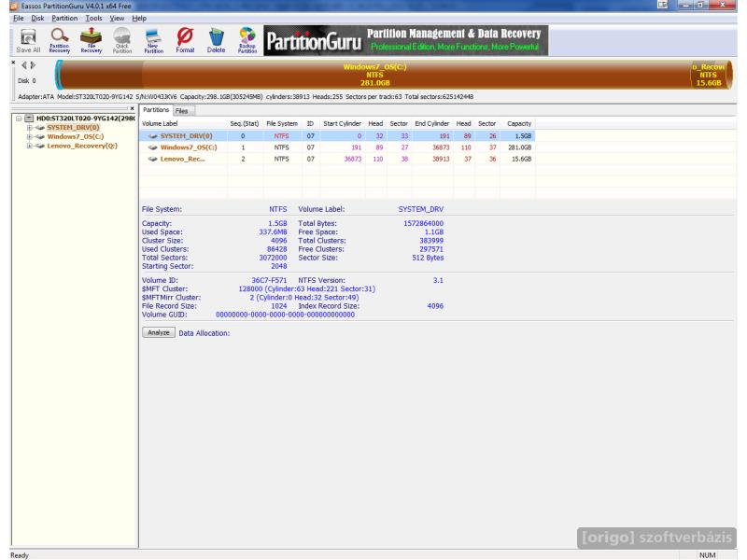747x560 pixels.
Task: Click the 15.6GB capacity cell in table
Action: [x=521, y=159]
